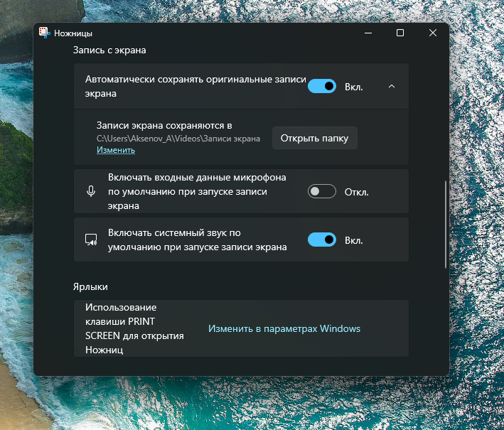Click the microphone icon in settings row
This screenshot has width=504, height=430.
pyautogui.click(x=91, y=191)
